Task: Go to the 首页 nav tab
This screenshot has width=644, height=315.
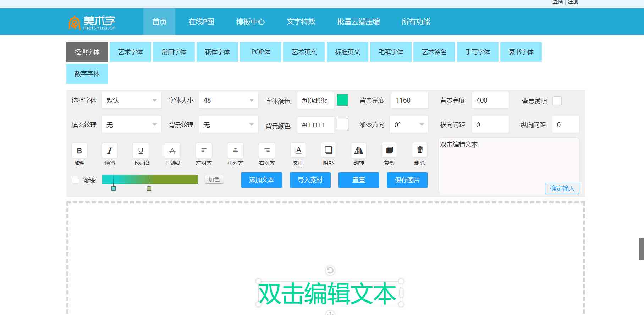Action: tap(159, 22)
